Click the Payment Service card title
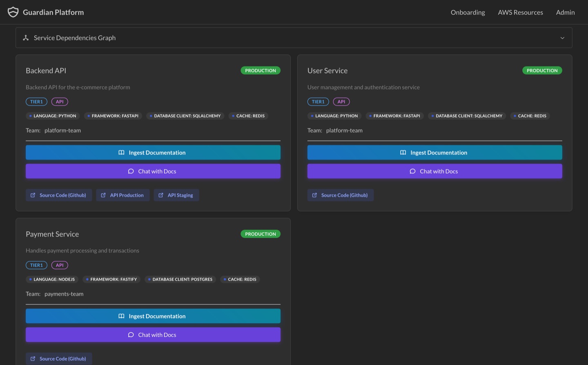The width and height of the screenshot is (588, 365). coord(52,234)
